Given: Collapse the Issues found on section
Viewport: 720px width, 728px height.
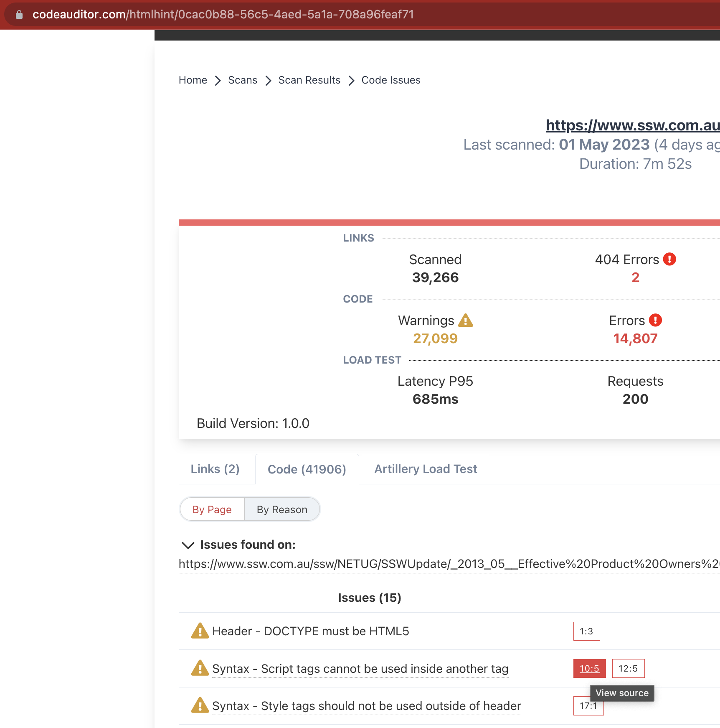Looking at the screenshot, I should (188, 545).
